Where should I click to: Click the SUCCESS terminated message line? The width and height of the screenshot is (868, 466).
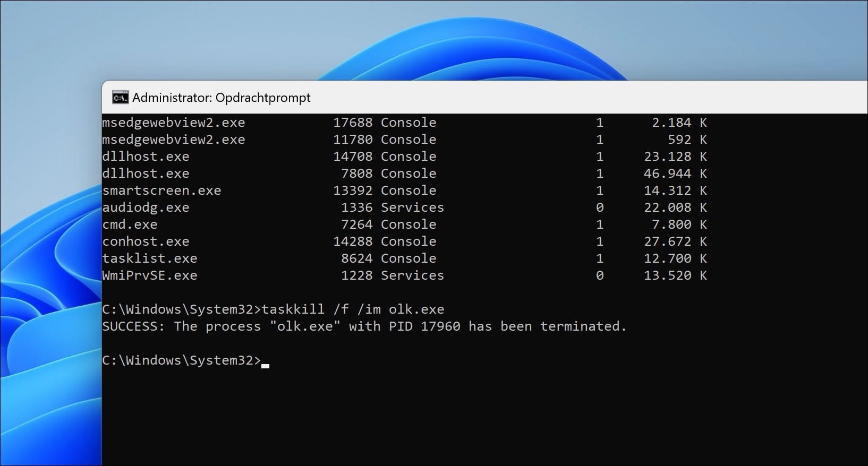[364, 326]
